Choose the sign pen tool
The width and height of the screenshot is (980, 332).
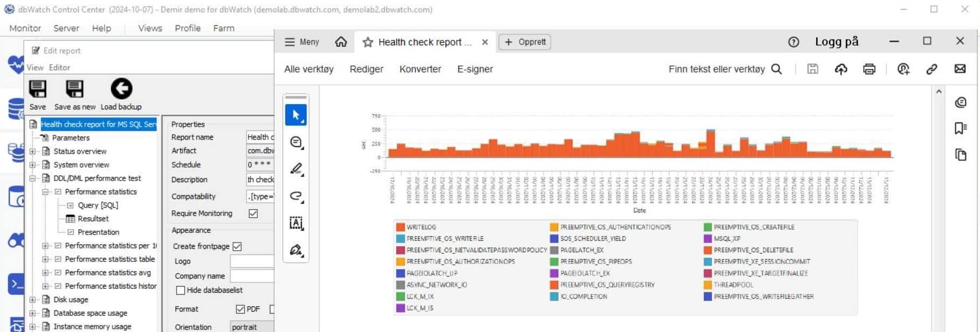(296, 250)
